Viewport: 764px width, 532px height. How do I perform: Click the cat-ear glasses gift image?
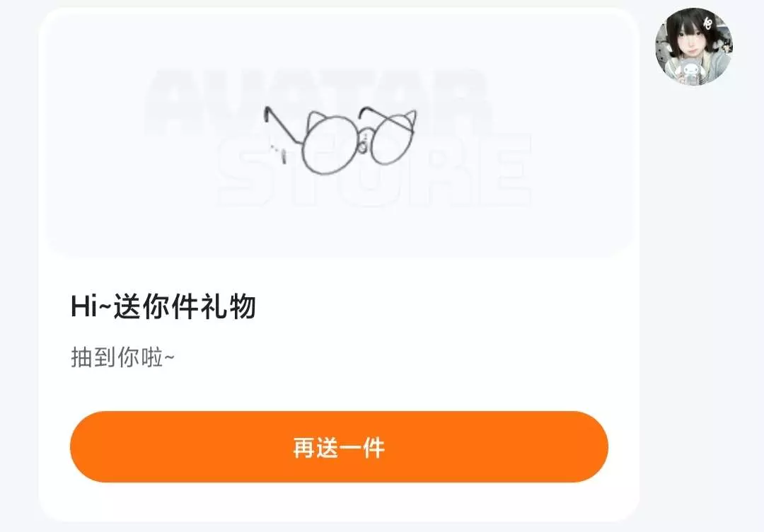click(340, 140)
